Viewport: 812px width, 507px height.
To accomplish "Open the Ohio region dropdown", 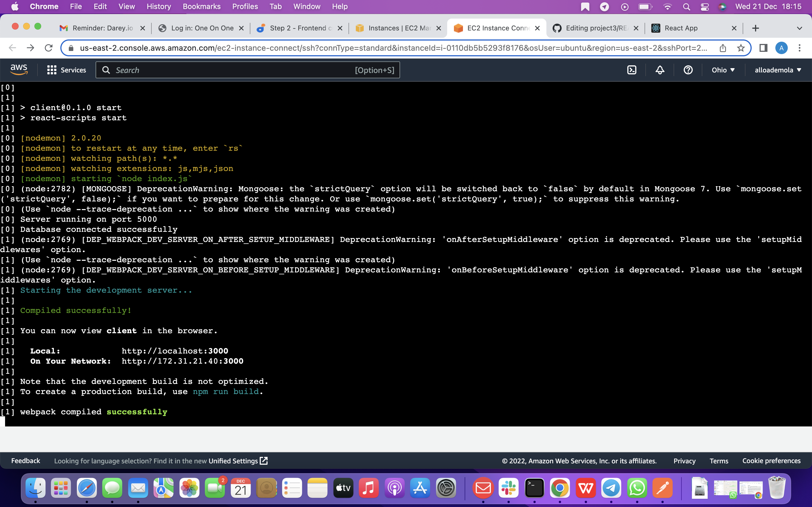I will pos(723,70).
